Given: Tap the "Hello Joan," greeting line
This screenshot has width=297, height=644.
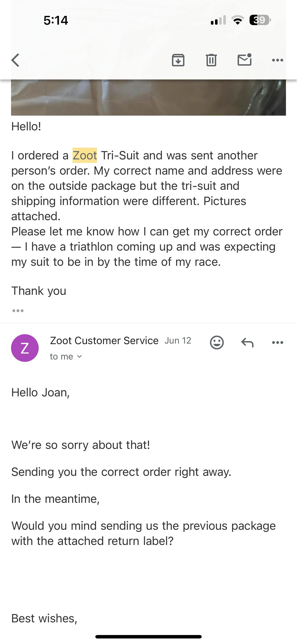Looking at the screenshot, I should point(41,392).
